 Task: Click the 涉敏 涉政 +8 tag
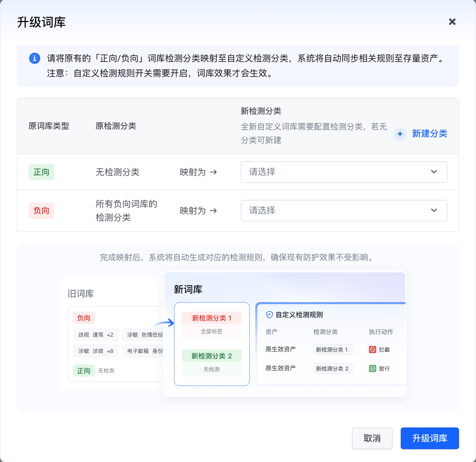point(96,351)
